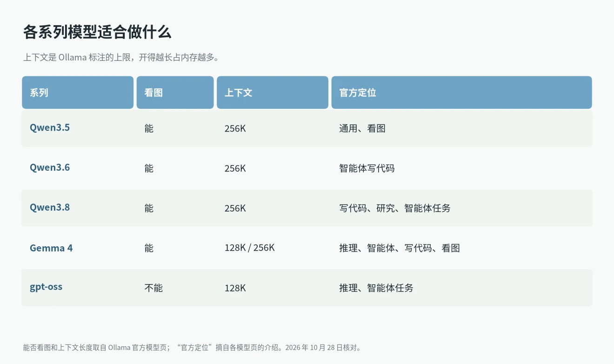Click 能 in the Gemma 4 row
Image resolution: width=614 pixels, height=364 pixels.
(149, 248)
